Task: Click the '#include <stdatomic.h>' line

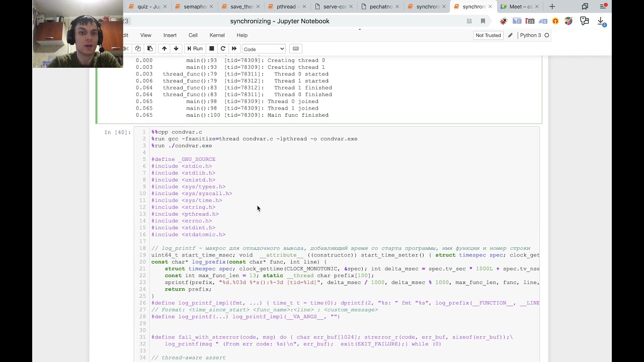Action: coord(188,234)
